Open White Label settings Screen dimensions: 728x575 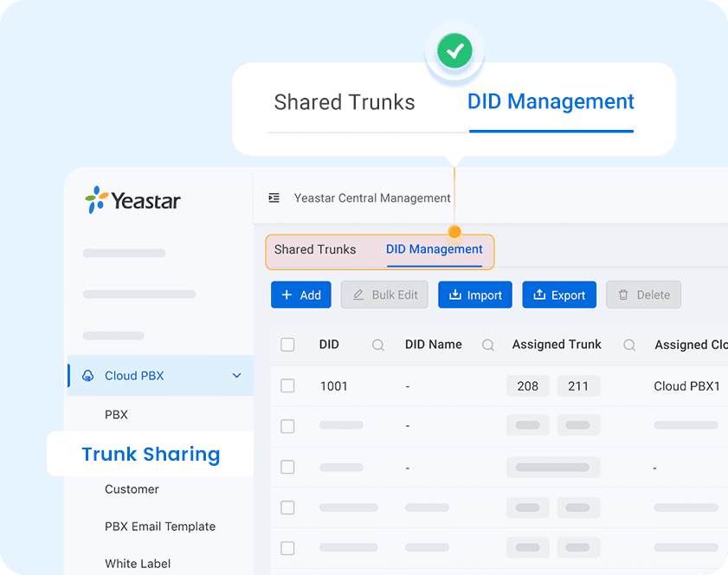(x=138, y=564)
